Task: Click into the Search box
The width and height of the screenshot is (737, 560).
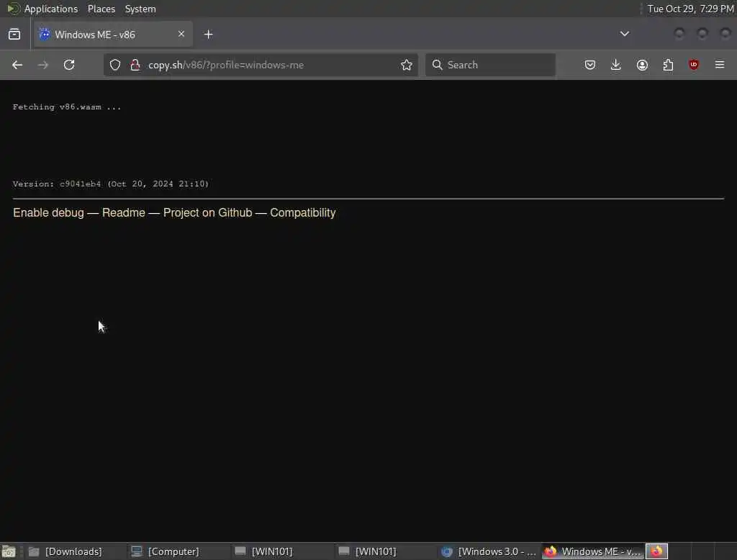Action: pyautogui.click(x=490, y=65)
